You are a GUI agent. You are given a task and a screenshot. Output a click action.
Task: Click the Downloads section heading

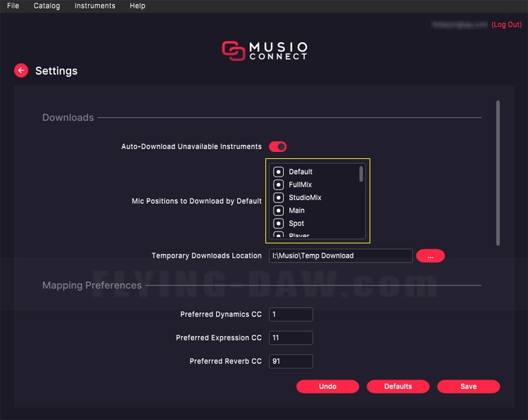[68, 117]
